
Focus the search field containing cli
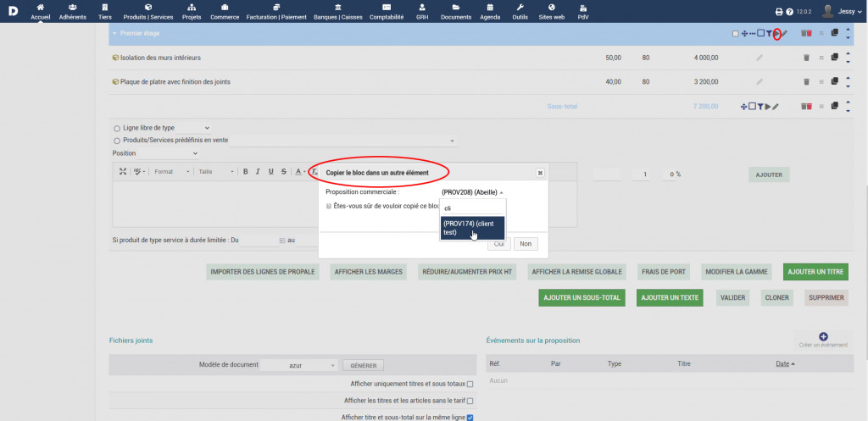(472, 208)
